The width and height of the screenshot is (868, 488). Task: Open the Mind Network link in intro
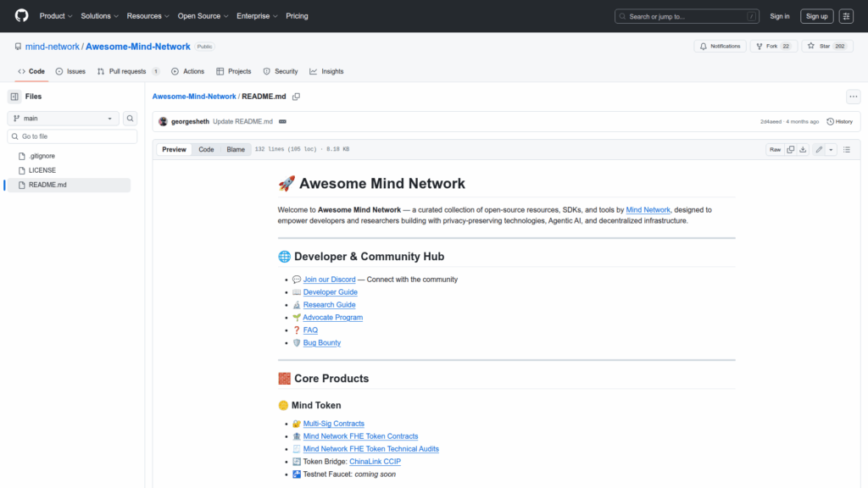648,210
